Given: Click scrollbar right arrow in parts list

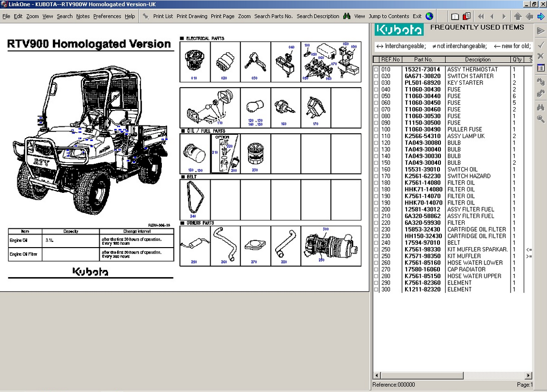Looking at the screenshot, I should [x=529, y=375].
